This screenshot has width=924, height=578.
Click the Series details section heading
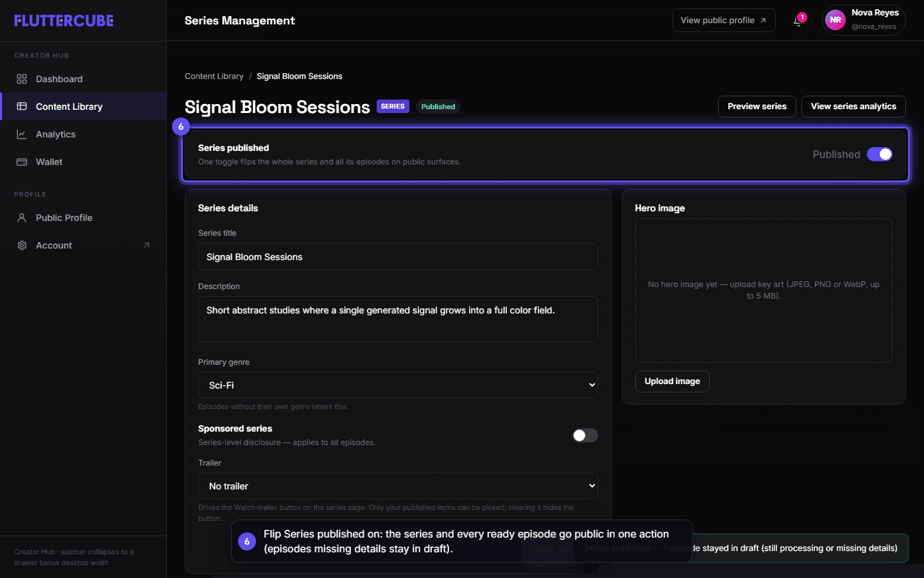[228, 208]
